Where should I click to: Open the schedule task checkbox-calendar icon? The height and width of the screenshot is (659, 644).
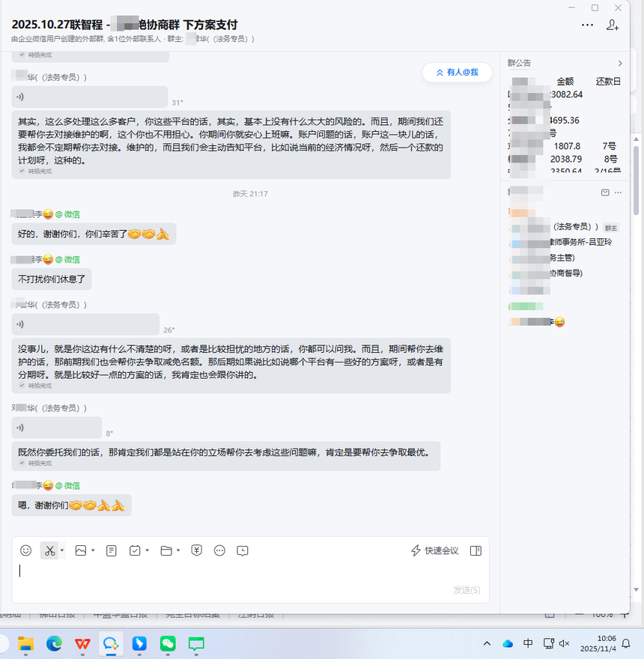tap(135, 550)
